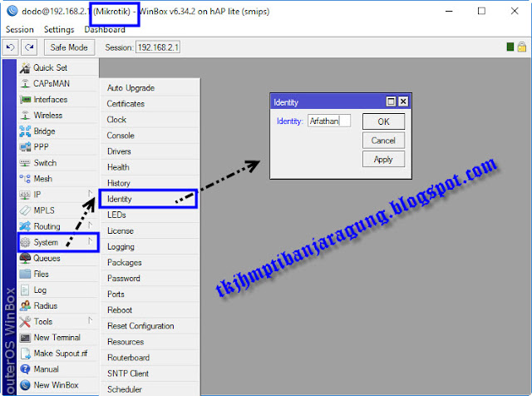532x396 pixels.
Task: Open History from System submenu
Action: pyautogui.click(x=150, y=183)
